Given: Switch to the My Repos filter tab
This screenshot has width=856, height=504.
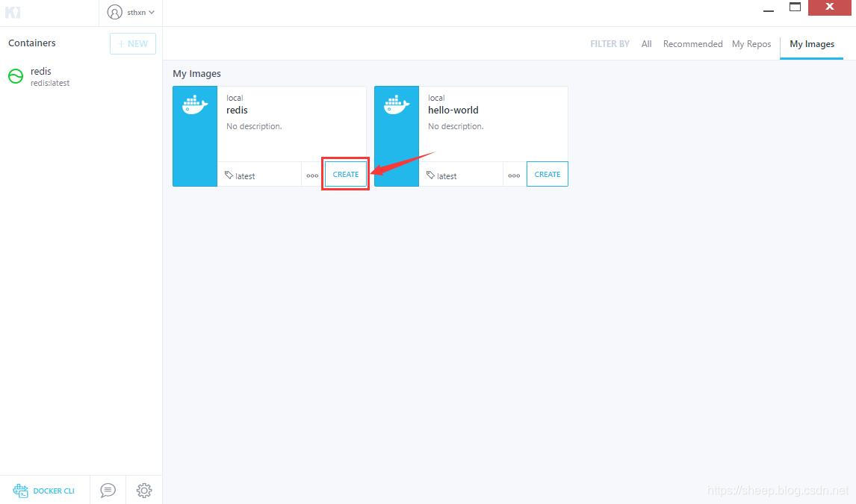Looking at the screenshot, I should [751, 44].
